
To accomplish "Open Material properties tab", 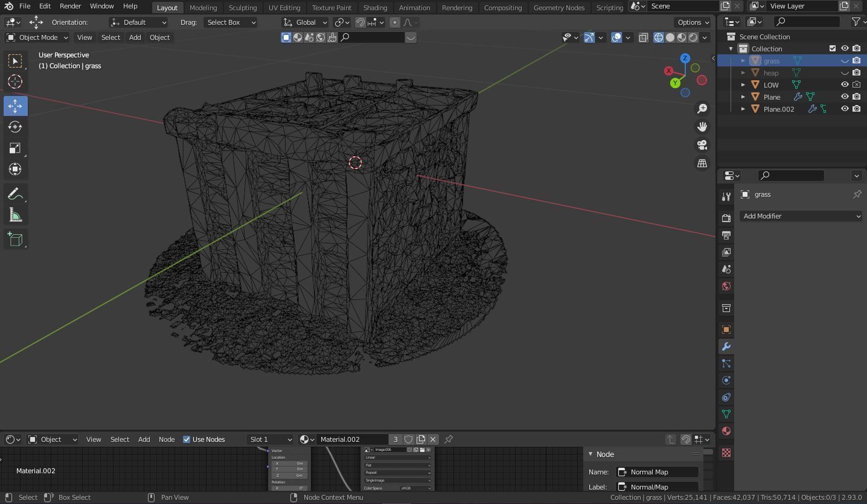I will click(726, 431).
